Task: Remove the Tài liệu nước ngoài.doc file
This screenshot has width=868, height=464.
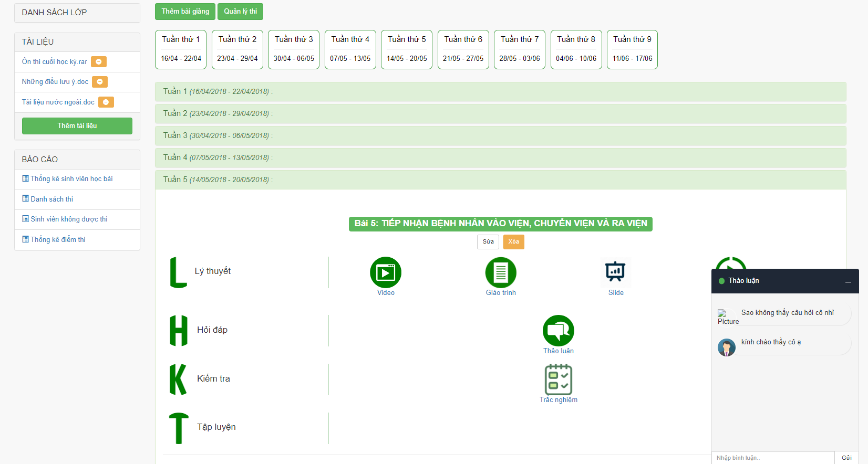Action: pos(106,102)
